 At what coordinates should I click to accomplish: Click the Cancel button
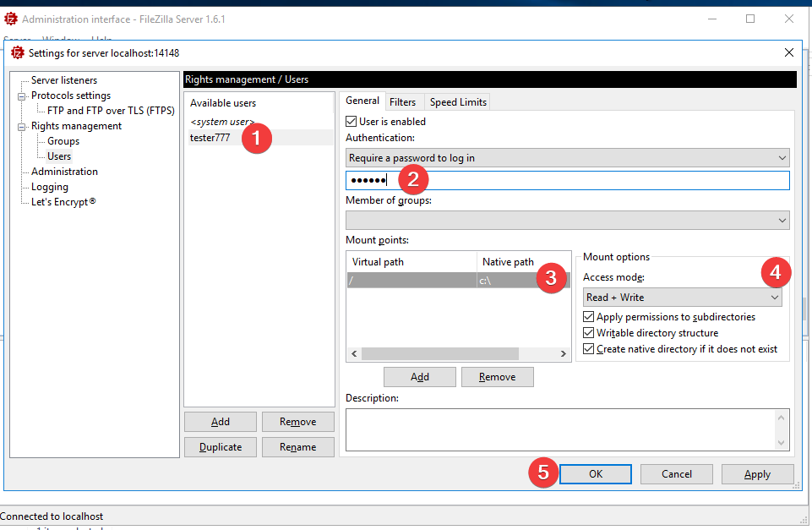click(x=676, y=474)
